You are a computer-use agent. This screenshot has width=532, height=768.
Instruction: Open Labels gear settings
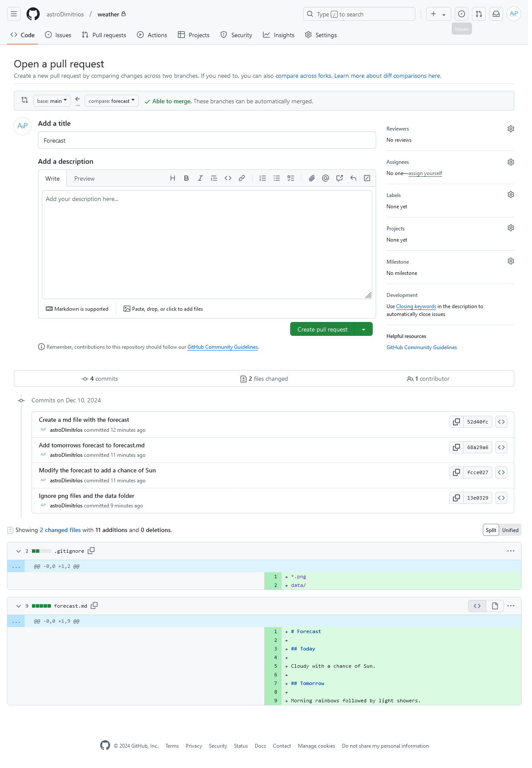point(511,194)
